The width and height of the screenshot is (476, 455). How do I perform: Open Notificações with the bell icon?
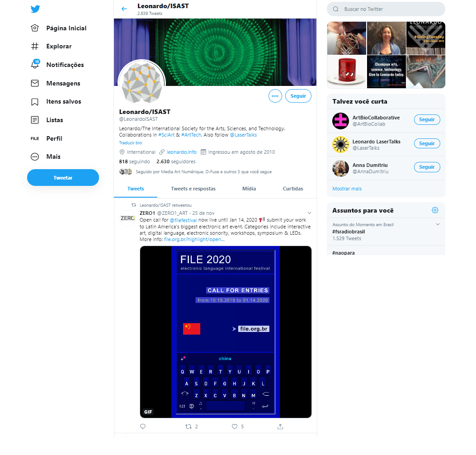(x=57, y=65)
